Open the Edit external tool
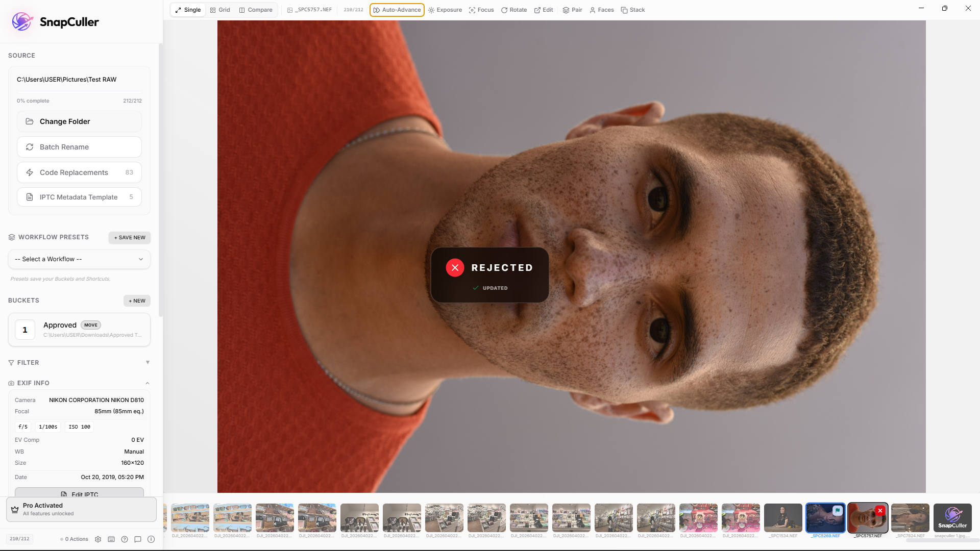This screenshot has width=980, height=551. pyautogui.click(x=544, y=10)
